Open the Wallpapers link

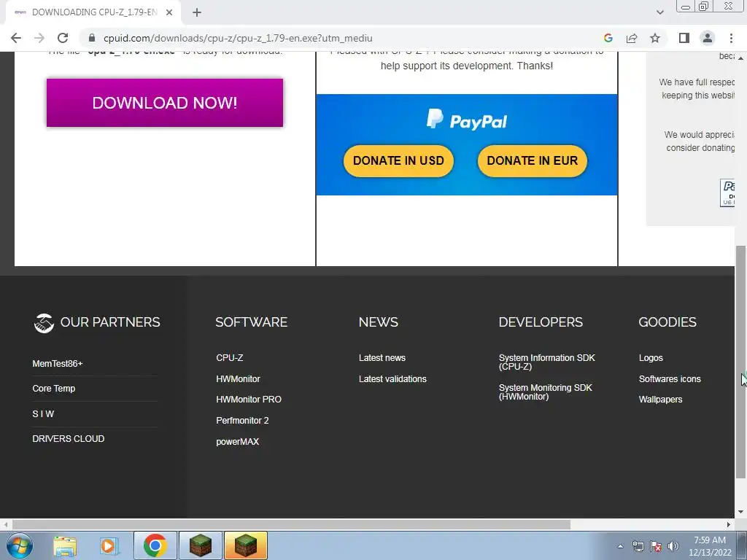(660, 400)
